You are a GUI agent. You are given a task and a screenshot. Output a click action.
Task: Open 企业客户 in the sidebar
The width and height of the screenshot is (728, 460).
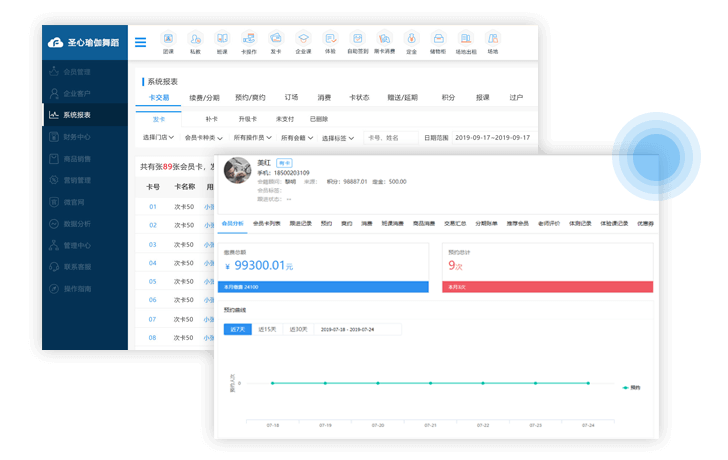pos(84,93)
